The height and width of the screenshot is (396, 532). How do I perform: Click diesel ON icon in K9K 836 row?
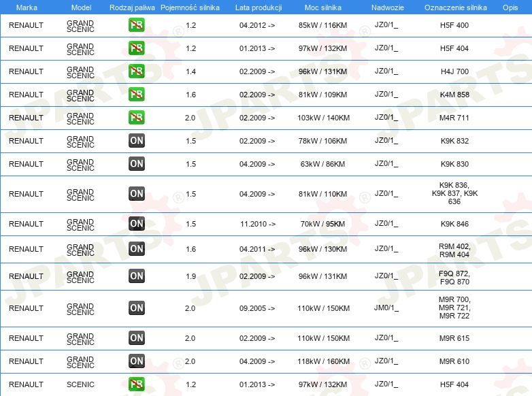[x=136, y=194]
